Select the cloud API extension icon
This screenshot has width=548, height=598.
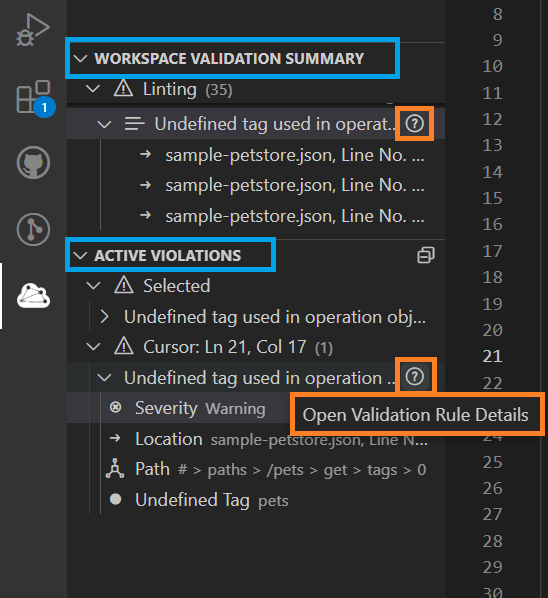[34, 296]
